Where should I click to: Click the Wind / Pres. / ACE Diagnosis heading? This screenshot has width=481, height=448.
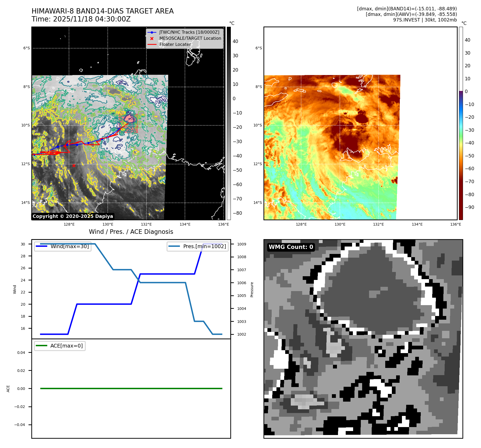point(131,232)
